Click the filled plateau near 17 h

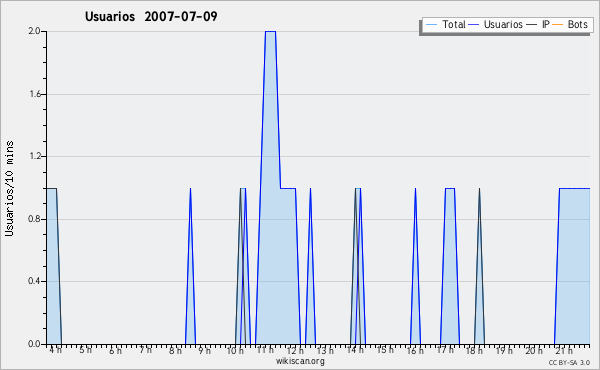tap(450, 266)
